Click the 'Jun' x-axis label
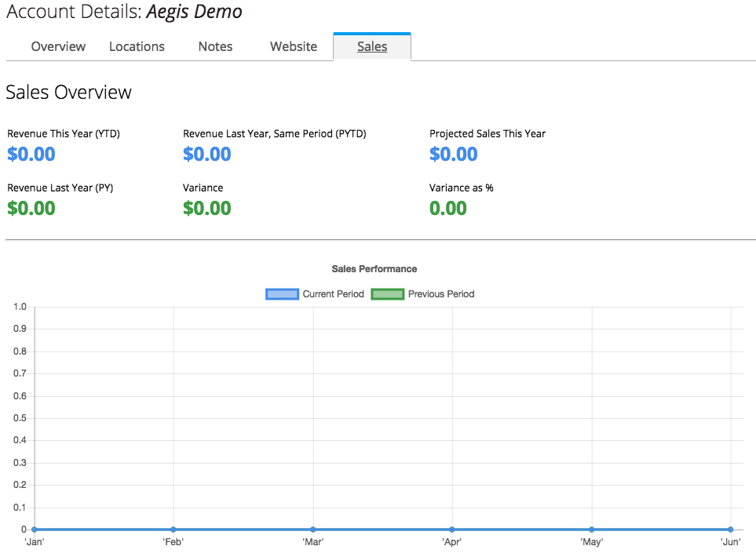The height and width of the screenshot is (557, 756). (730, 542)
